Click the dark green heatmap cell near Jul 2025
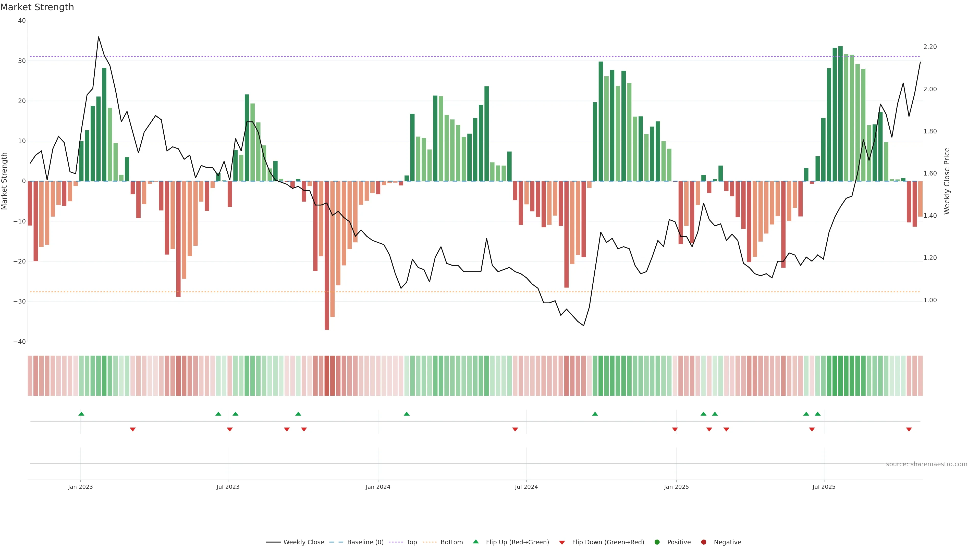980x551 pixels. 840,375
